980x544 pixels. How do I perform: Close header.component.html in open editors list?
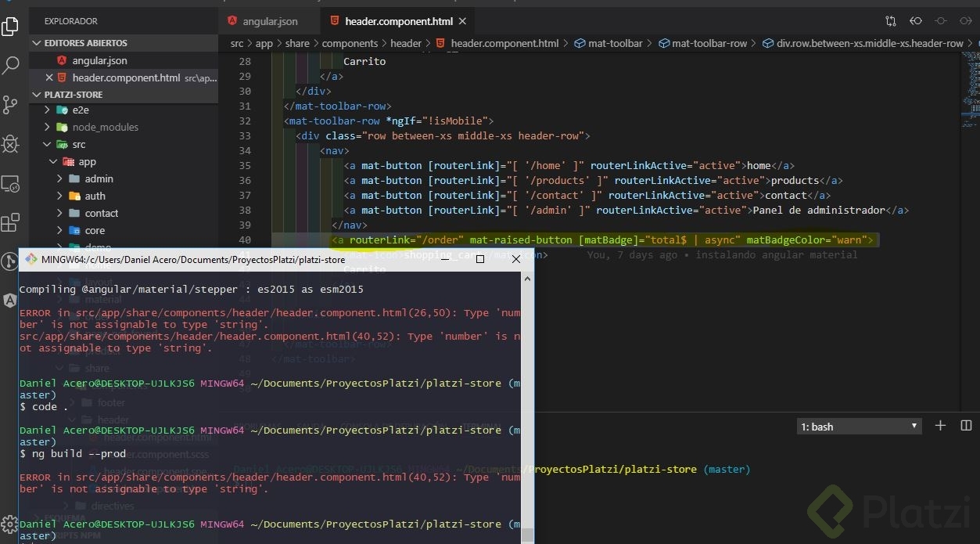click(49, 77)
